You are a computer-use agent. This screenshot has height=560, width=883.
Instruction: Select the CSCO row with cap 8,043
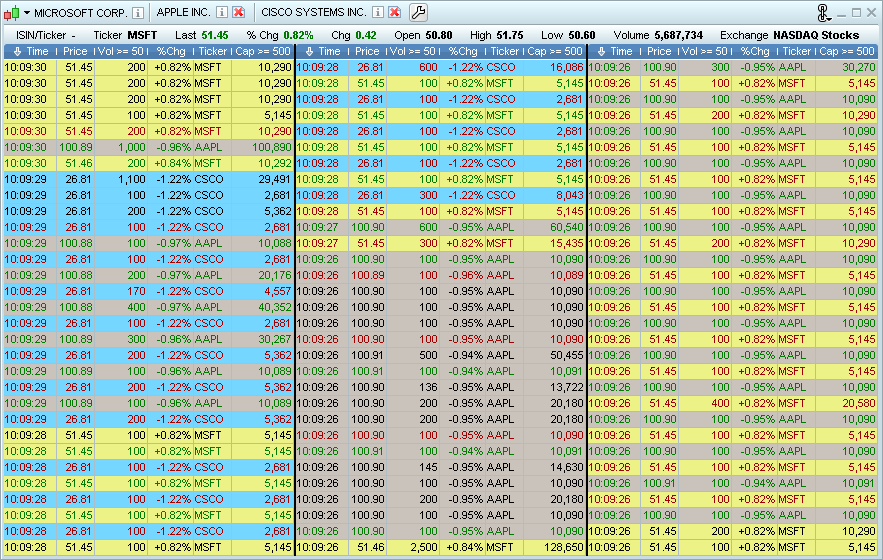tap(440, 195)
